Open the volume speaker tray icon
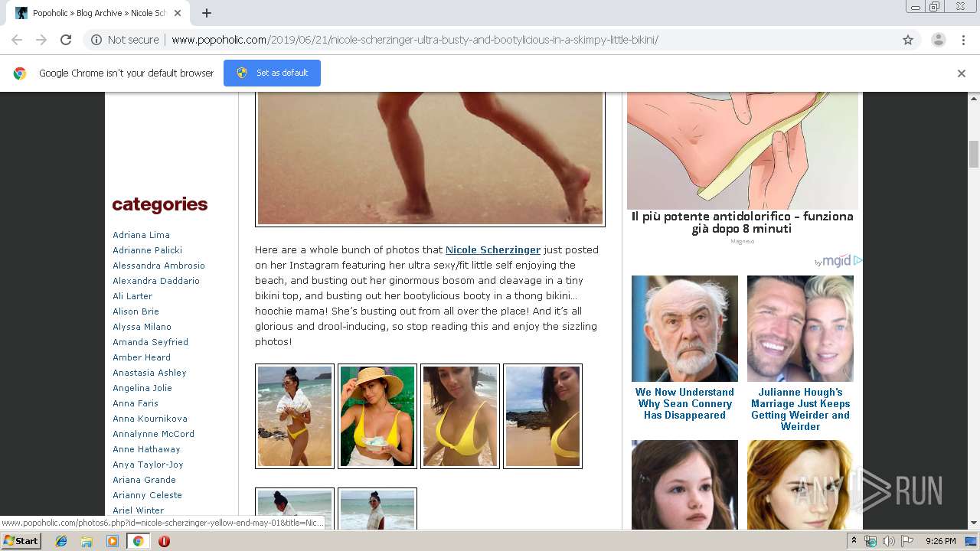The image size is (980, 551). [x=888, y=541]
